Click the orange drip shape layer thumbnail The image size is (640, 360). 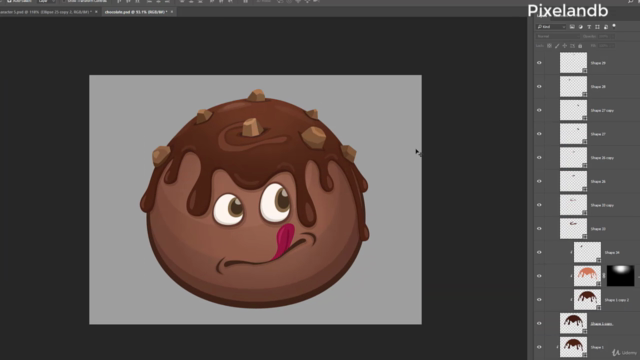point(587,276)
